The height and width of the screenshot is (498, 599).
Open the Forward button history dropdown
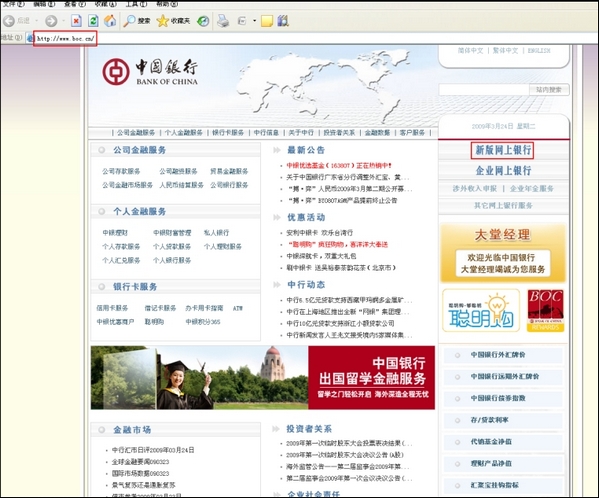[63, 21]
